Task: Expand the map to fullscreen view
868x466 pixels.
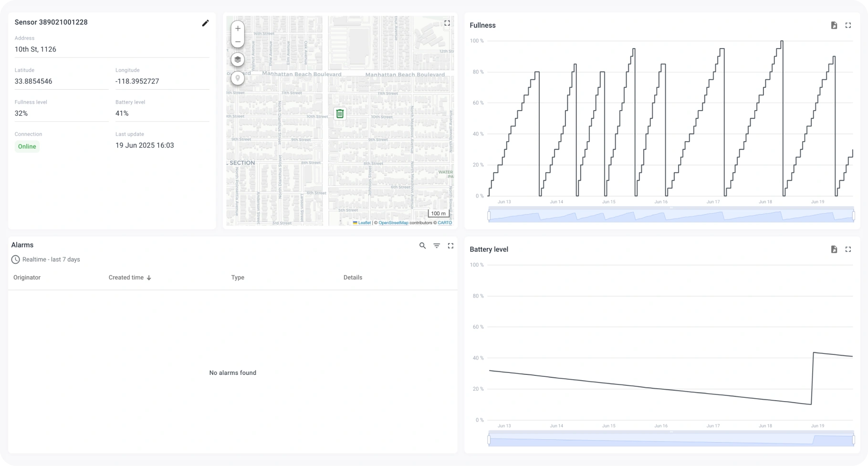Action: (447, 22)
